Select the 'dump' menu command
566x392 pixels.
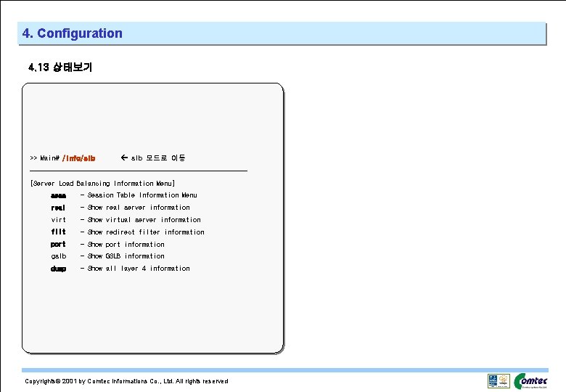(59, 269)
